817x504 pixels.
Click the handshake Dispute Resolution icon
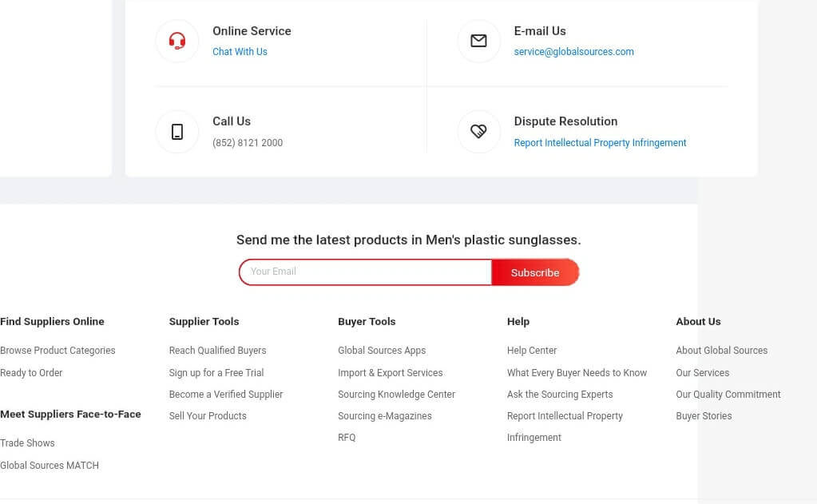click(x=478, y=131)
